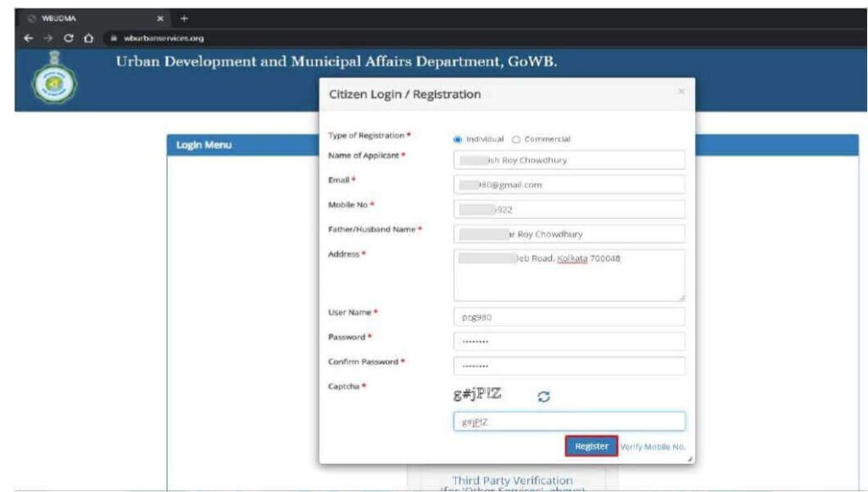Click the Login Menu header
Image resolution: width=868 pixels, height=492 pixels.
click(203, 145)
